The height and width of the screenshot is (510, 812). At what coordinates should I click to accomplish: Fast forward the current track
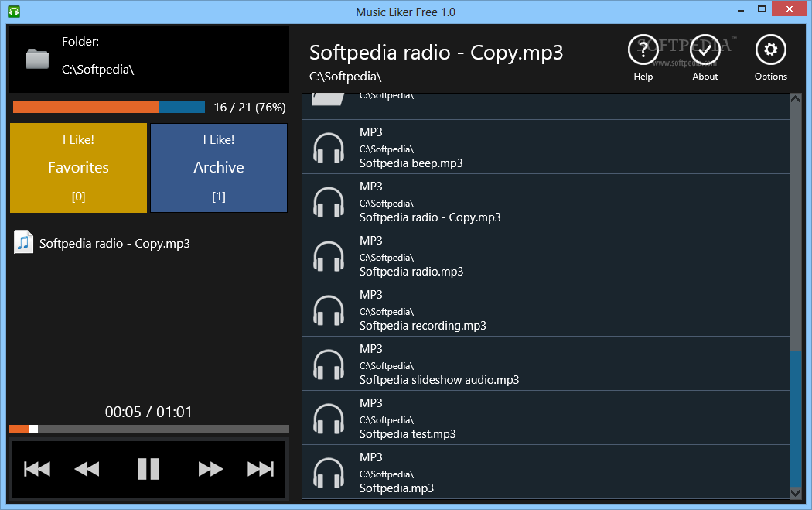pyautogui.click(x=210, y=469)
